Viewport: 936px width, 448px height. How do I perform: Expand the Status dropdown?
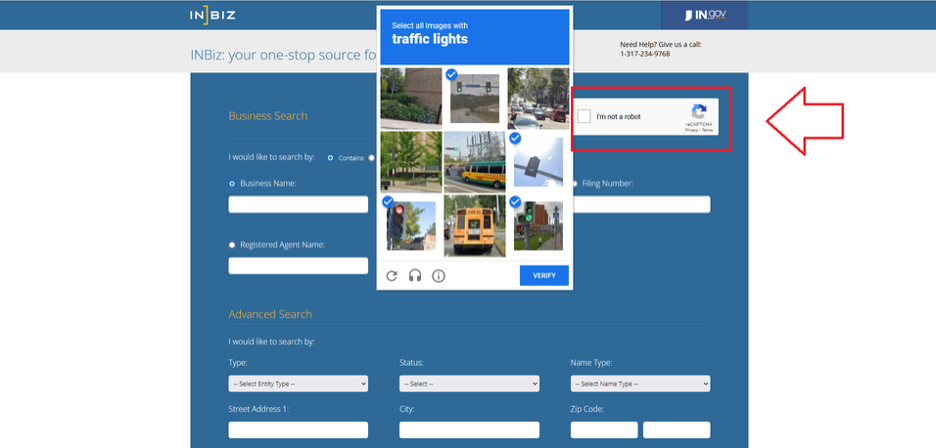coord(469,383)
